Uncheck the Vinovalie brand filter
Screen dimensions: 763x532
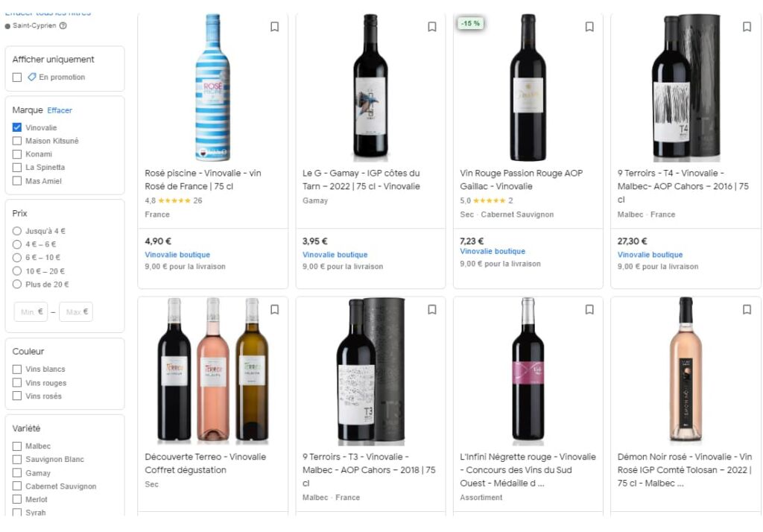17,127
